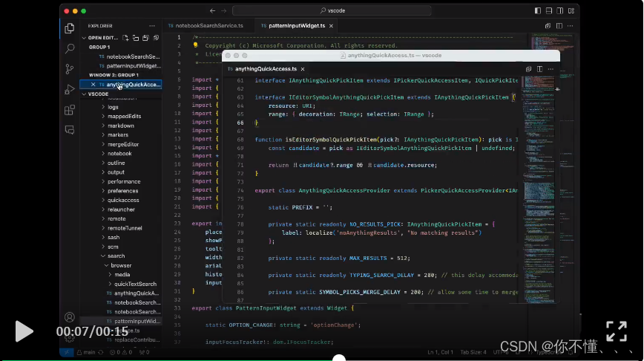This screenshot has height=361, width=644.
Task: Expand the quickTextSearch folder
Action: (x=110, y=284)
